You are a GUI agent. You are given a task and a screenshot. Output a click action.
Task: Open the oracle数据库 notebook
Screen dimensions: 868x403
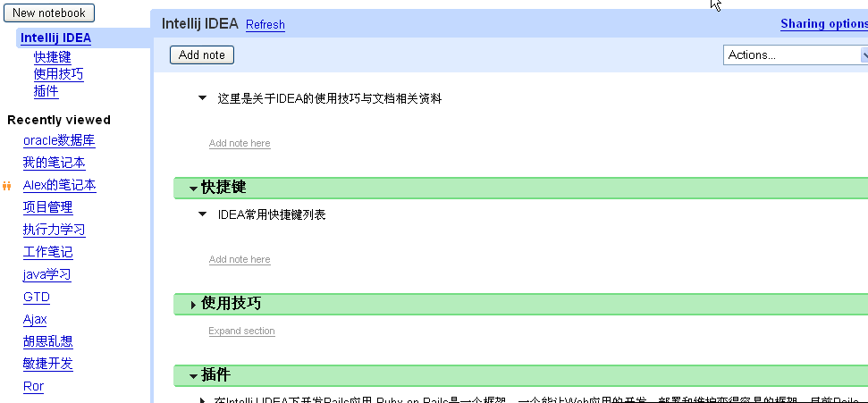point(59,140)
